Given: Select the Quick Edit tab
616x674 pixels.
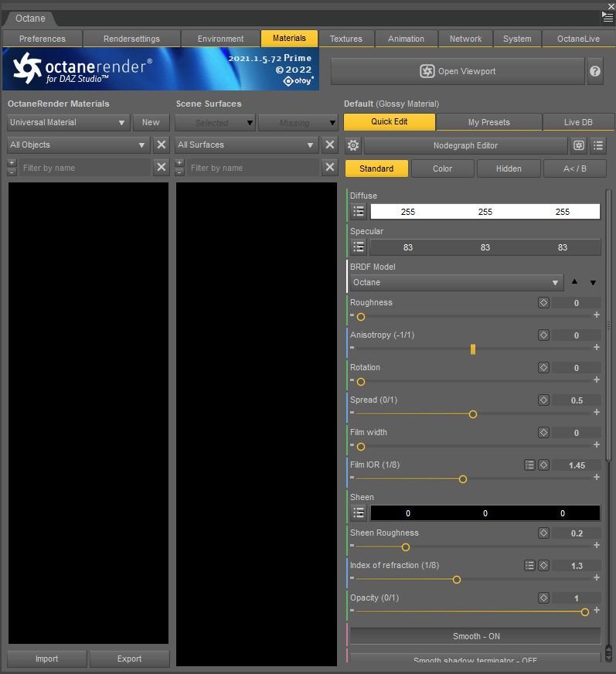Looking at the screenshot, I should pos(390,121).
